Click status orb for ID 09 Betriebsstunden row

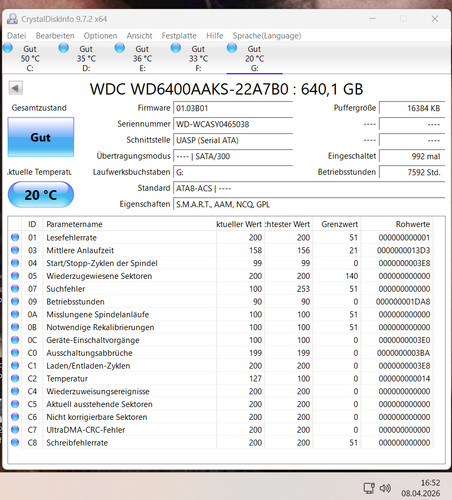pos(15,301)
